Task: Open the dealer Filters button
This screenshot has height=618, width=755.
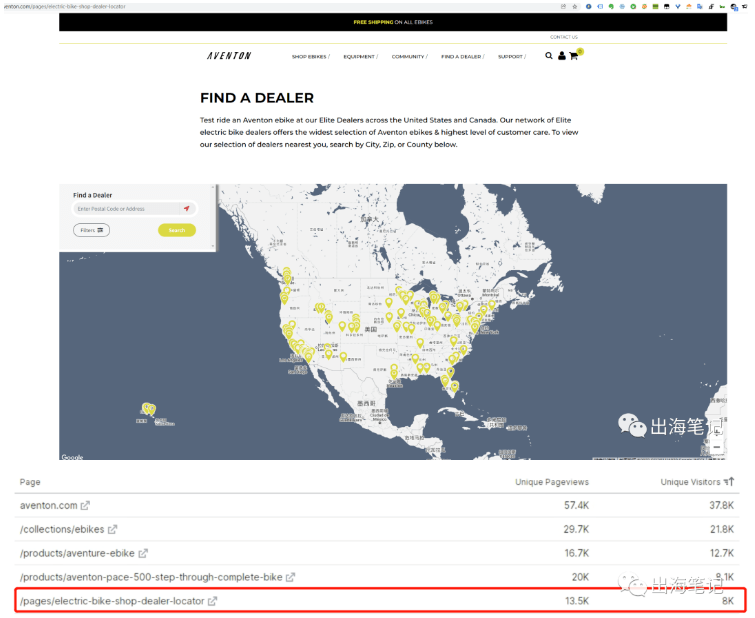Action: (91, 230)
